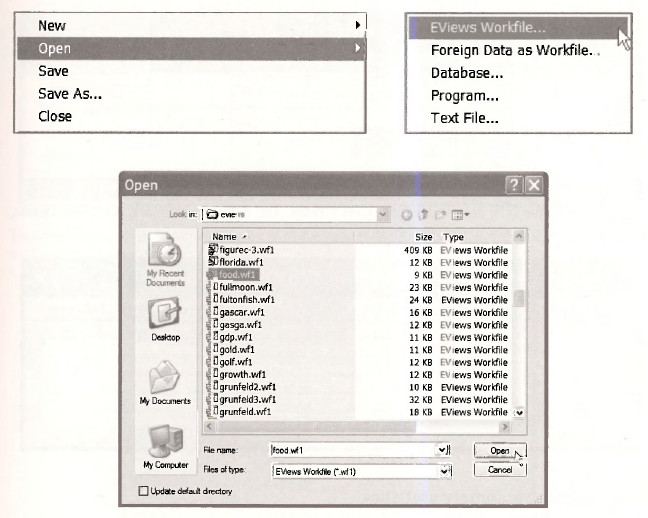Select grunfeld3.wf1 file

[247, 399]
